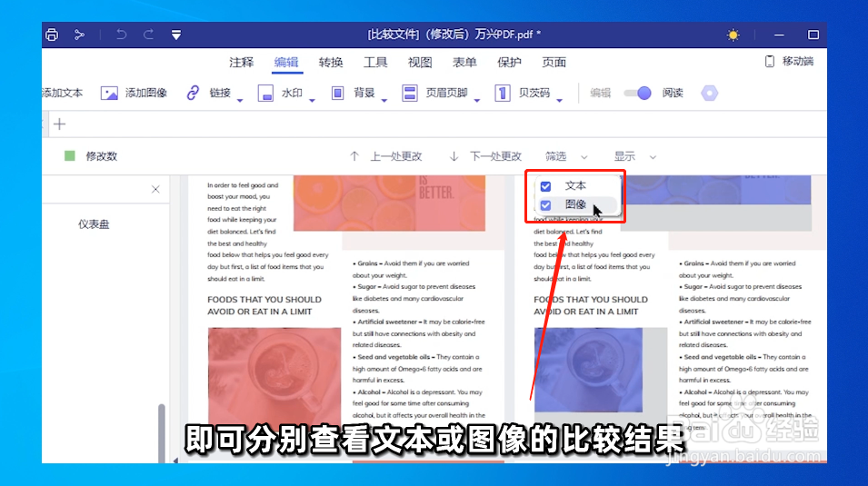868x486 pixels.
Task: Click the orange slices image in left document
Action: click(389, 203)
